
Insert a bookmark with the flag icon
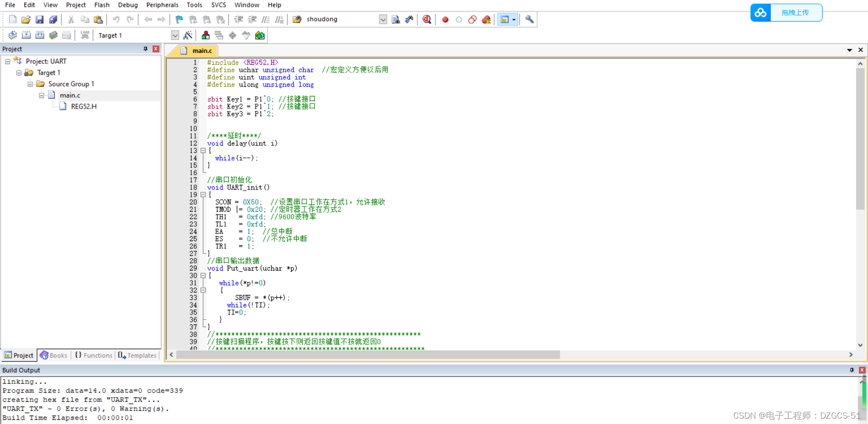(179, 19)
